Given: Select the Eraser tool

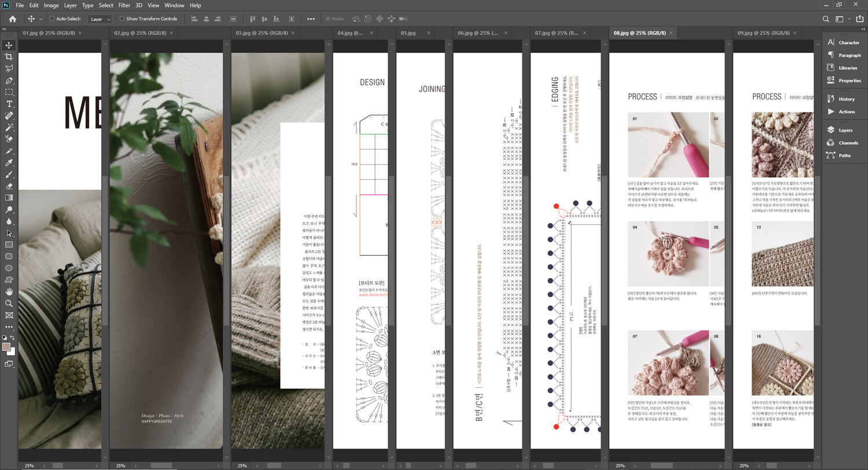Looking at the screenshot, I should [x=9, y=186].
